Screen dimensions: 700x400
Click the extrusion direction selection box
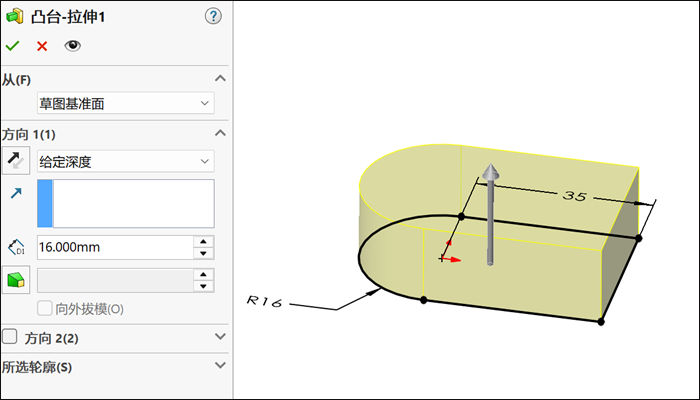click(125, 204)
